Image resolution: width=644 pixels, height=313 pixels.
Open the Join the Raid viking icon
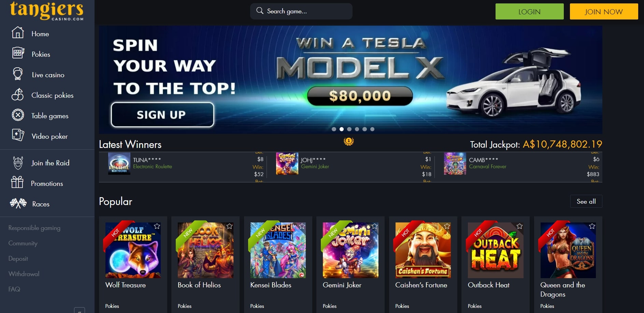tap(18, 163)
